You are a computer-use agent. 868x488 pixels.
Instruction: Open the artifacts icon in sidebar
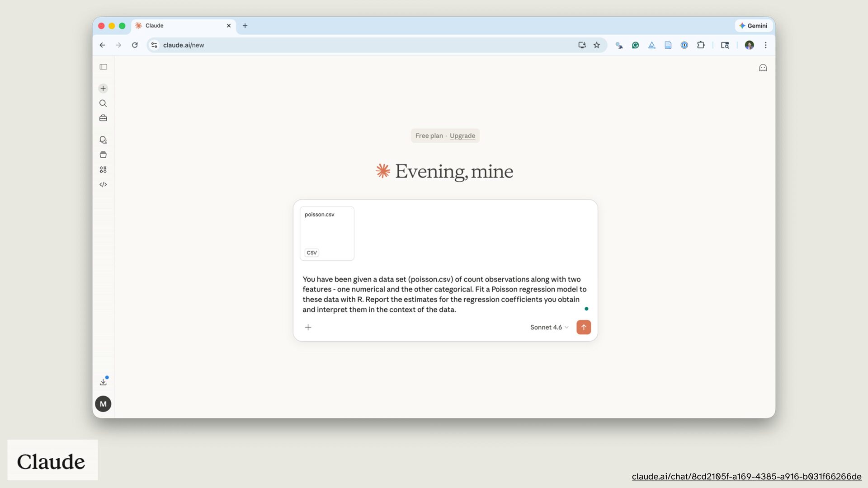[103, 170]
